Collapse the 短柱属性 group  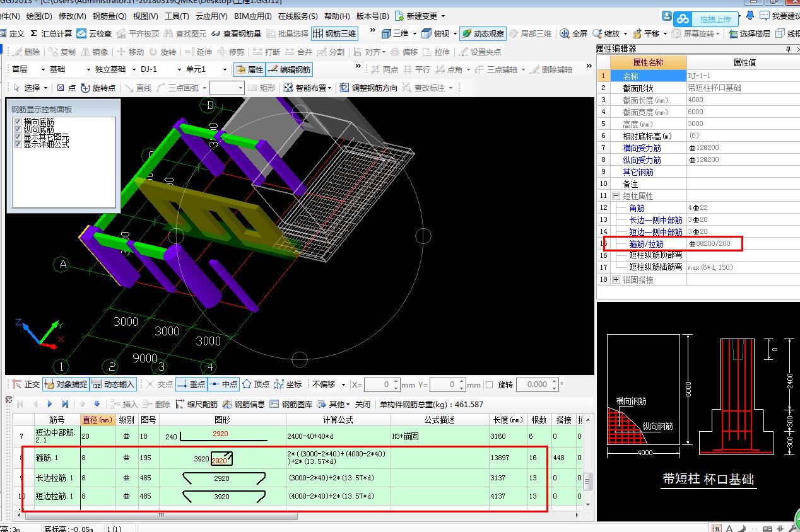pos(616,196)
